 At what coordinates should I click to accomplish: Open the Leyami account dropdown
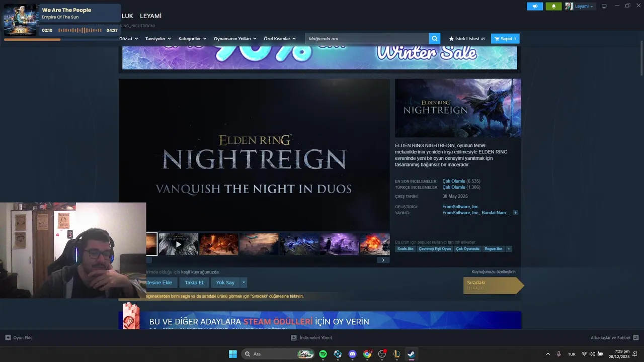point(584,6)
